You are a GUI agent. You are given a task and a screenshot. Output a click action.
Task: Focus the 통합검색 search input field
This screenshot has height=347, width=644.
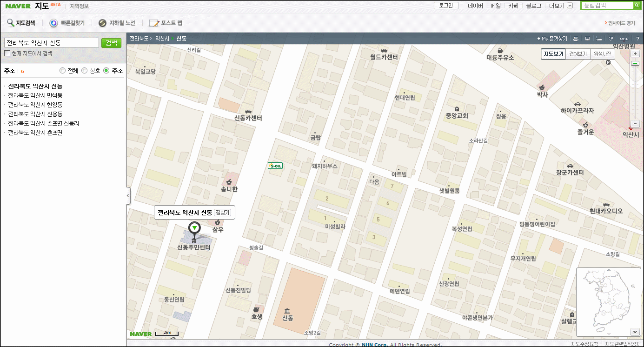click(x=606, y=6)
